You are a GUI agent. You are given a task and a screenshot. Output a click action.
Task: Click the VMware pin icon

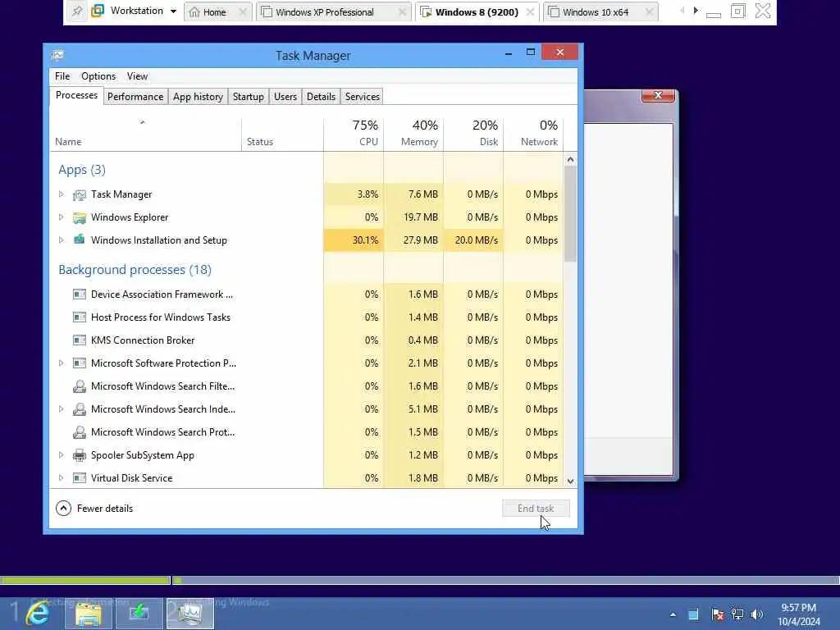click(x=77, y=11)
